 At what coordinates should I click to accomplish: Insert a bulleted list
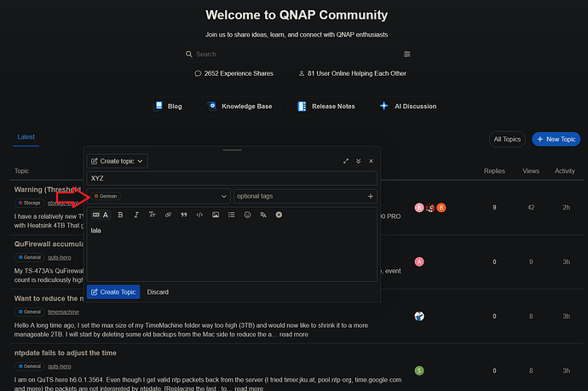click(232, 215)
